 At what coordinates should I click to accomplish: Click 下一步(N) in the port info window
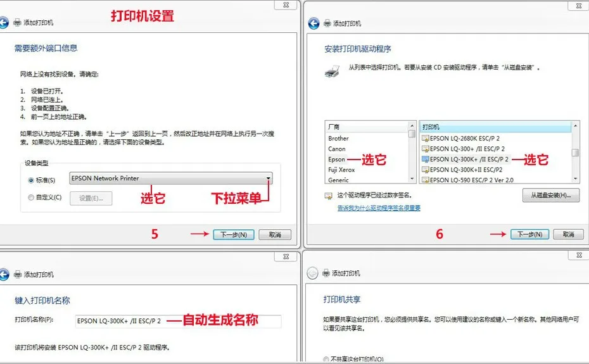pos(234,235)
